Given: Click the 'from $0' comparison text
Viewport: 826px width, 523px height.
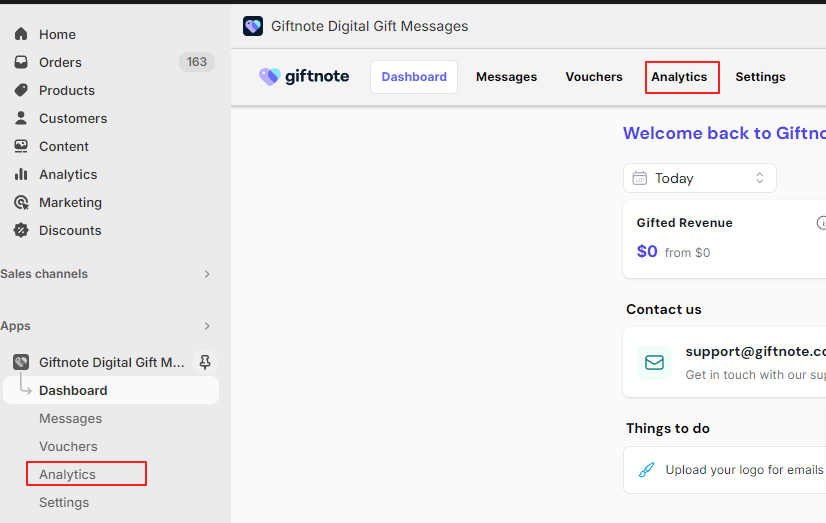Looking at the screenshot, I should point(687,253).
